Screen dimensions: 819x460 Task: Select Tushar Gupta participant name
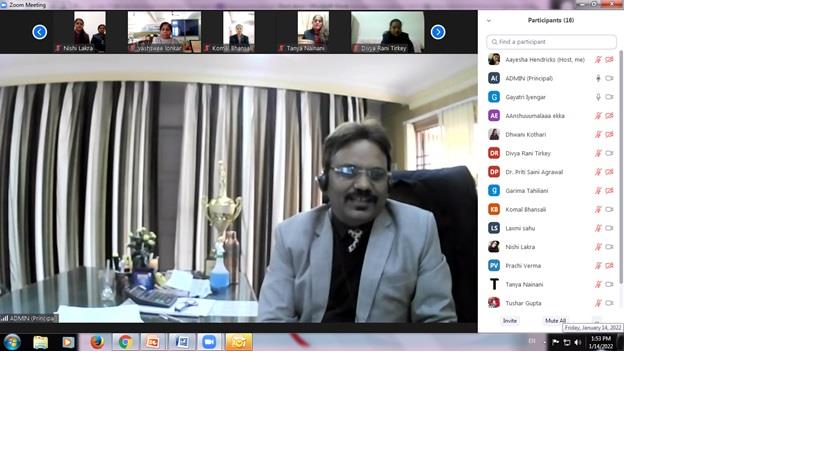pyautogui.click(x=523, y=303)
